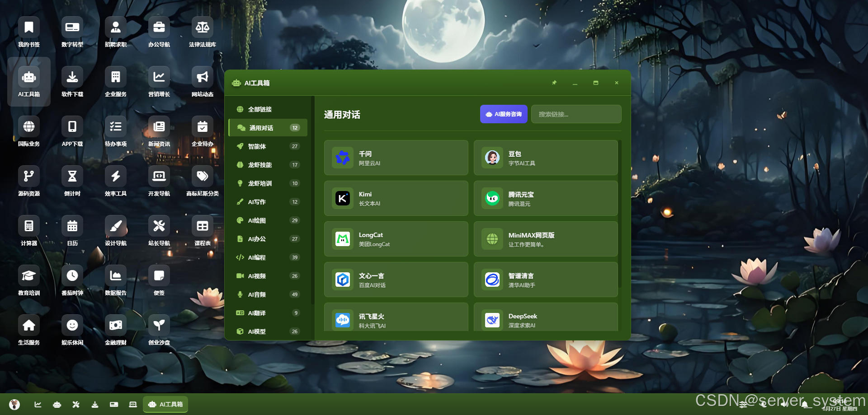Launch the 番茄时钟 clock icon
The height and width of the screenshot is (415, 868).
point(72,280)
